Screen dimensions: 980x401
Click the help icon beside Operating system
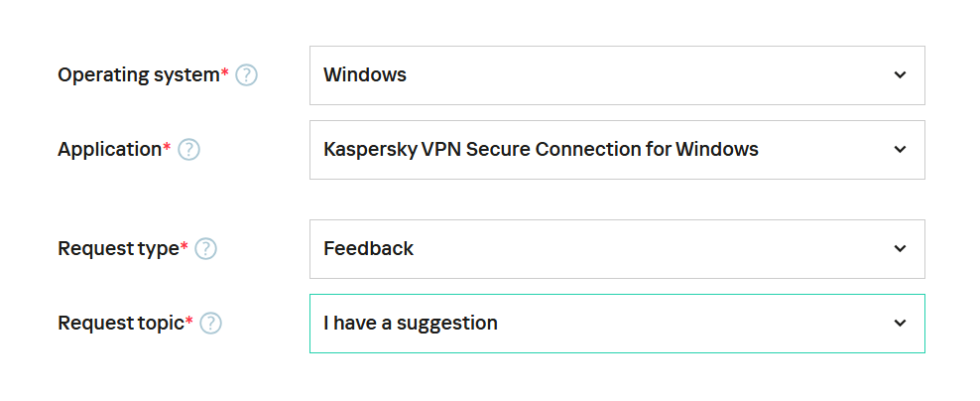click(x=247, y=75)
